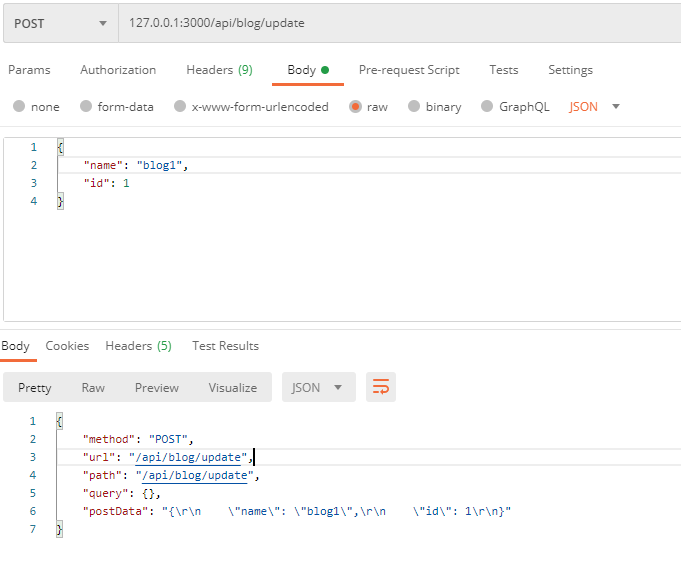The width and height of the screenshot is (681, 571).
Task: Switch response view to Preview
Action: point(157,387)
